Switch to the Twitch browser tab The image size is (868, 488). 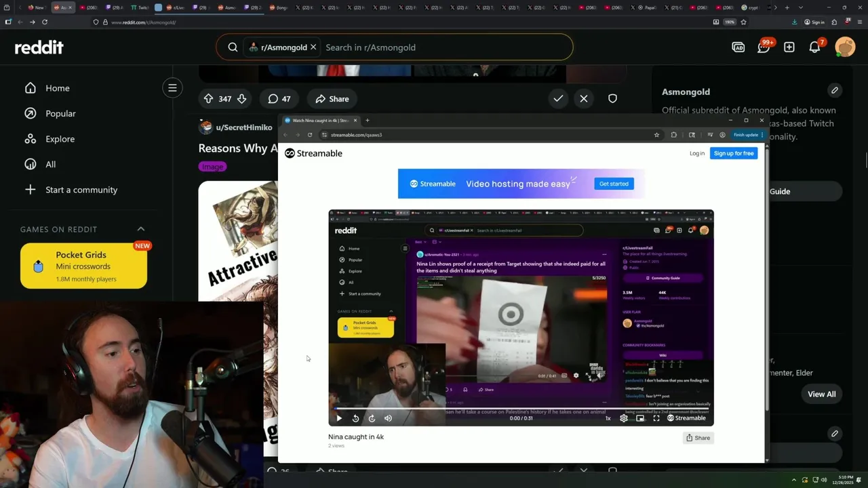point(139,7)
